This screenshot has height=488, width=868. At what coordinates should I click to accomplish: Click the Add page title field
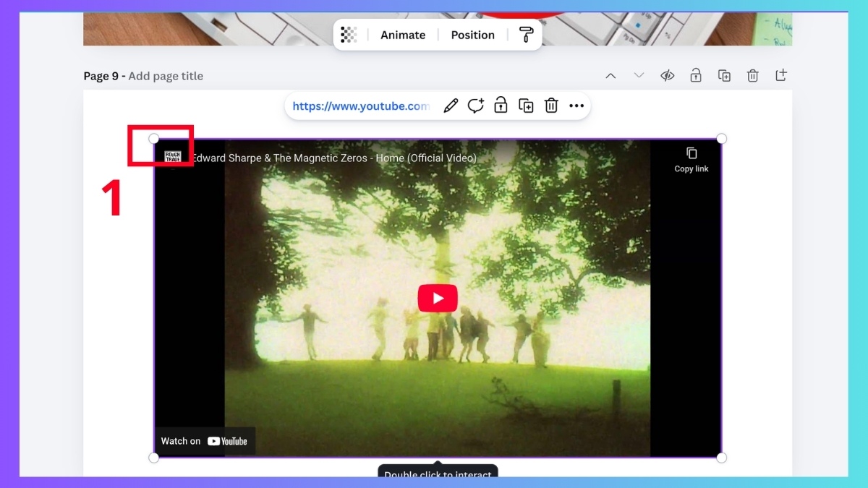166,75
